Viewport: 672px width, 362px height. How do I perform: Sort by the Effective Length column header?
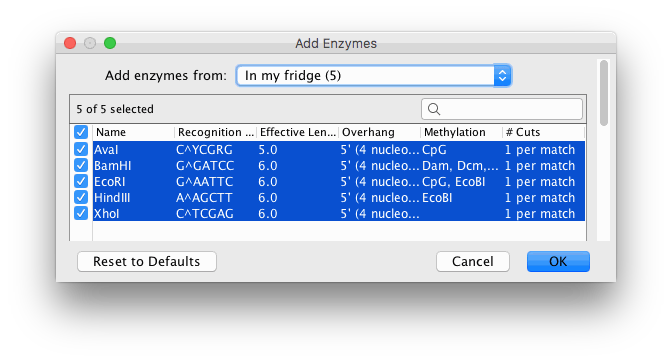tap(297, 132)
